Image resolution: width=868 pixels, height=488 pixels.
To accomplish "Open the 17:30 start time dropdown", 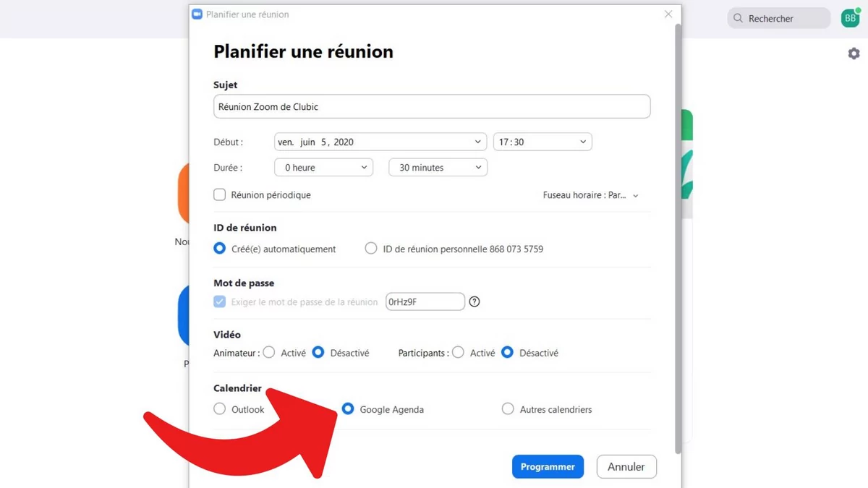I will pyautogui.click(x=542, y=142).
